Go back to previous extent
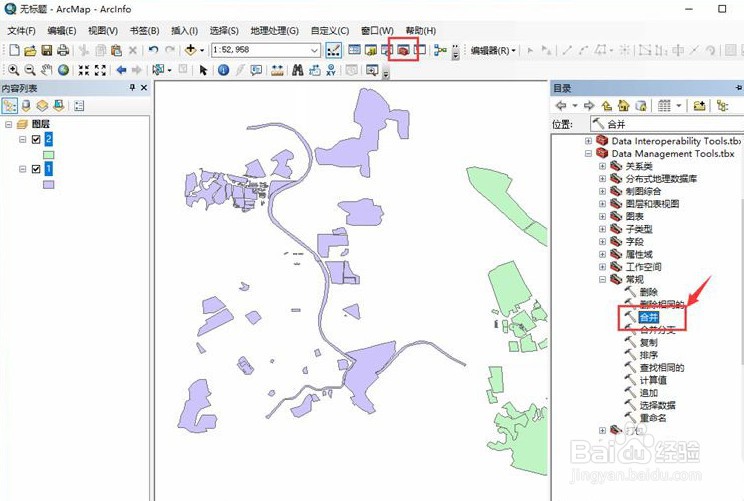The height and width of the screenshot is (501, 744). [x=121, y=70]
